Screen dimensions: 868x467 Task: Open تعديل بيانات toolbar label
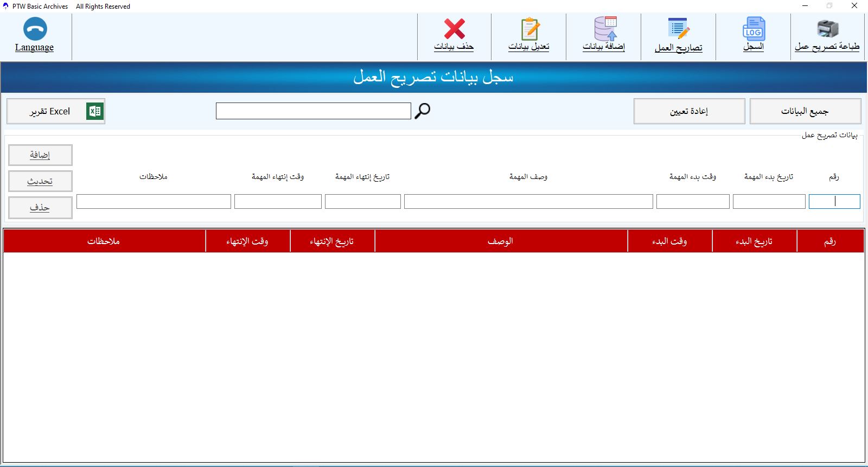[x=528, y=47]
